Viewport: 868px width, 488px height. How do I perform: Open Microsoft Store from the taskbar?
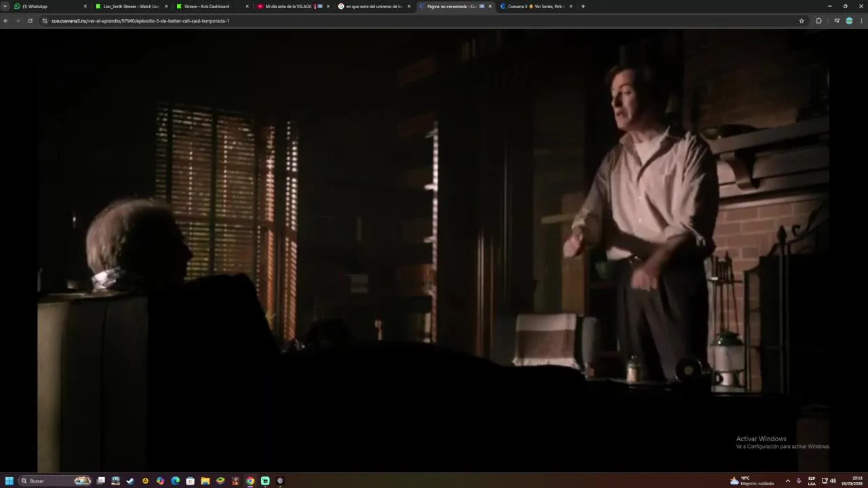point(190,481)
